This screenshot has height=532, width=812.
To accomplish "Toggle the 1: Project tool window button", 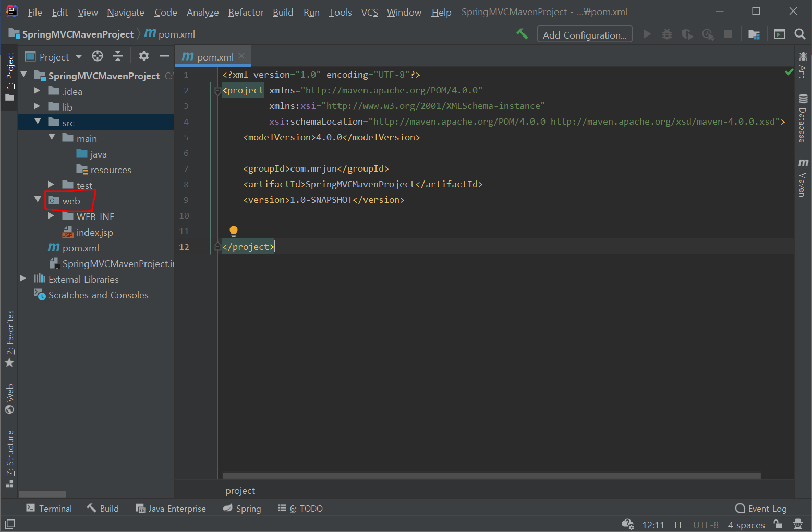I will tap(9, 77).
